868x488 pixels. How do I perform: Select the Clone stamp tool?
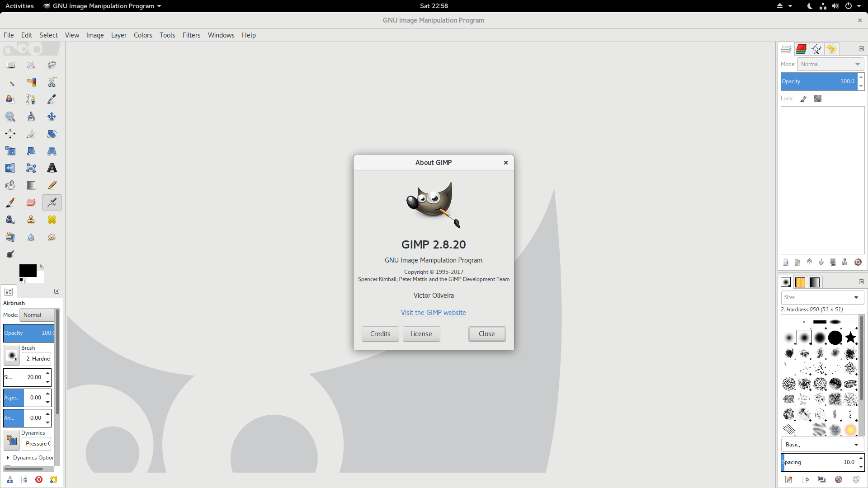pos(31,220)
